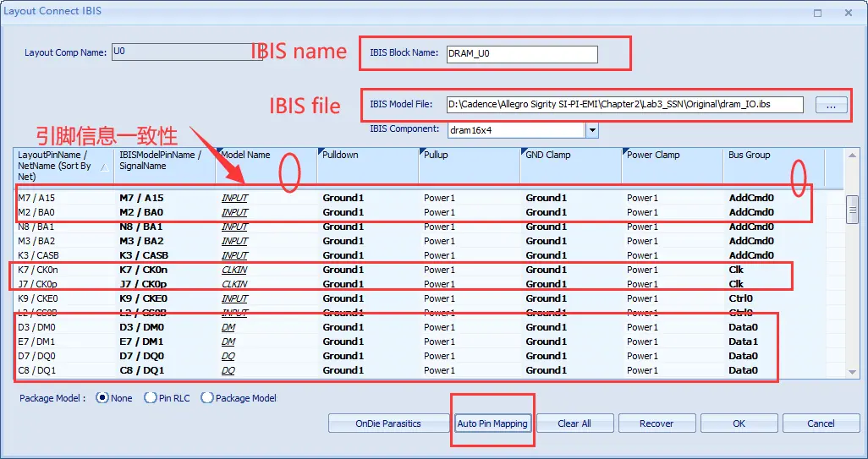868x459 pixels.
Task: Open OnDie Parasitics settings
Action: [388, 423]
